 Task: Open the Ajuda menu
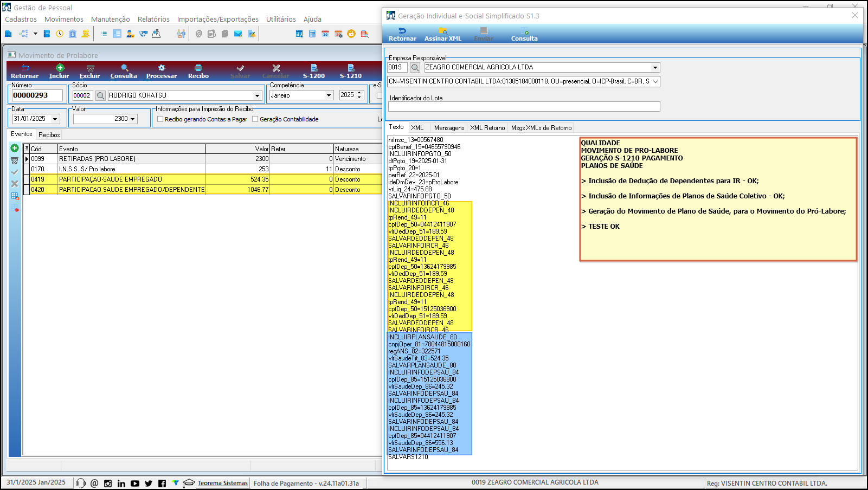pyautogui.click(x=312, y=19)
